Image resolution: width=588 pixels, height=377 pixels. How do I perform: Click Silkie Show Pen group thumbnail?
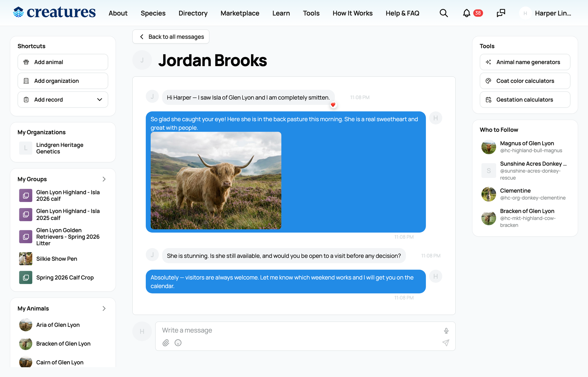click(26, 259)
